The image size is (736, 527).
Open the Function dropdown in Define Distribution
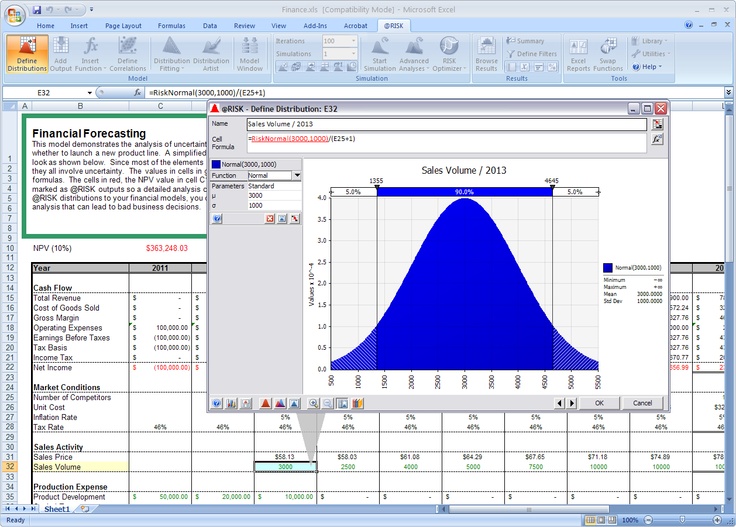coord(297,176)
